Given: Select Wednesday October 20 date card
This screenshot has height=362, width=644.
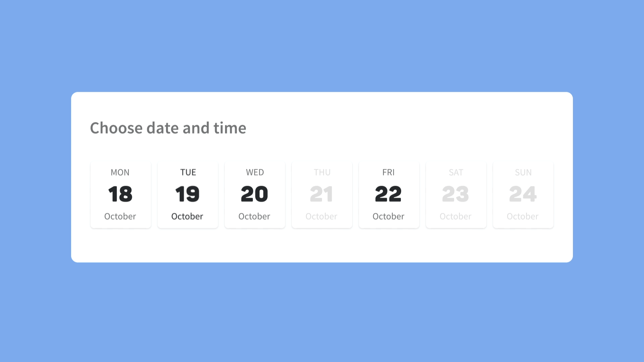Looking at the screenshot, I should tap(255, 194).
